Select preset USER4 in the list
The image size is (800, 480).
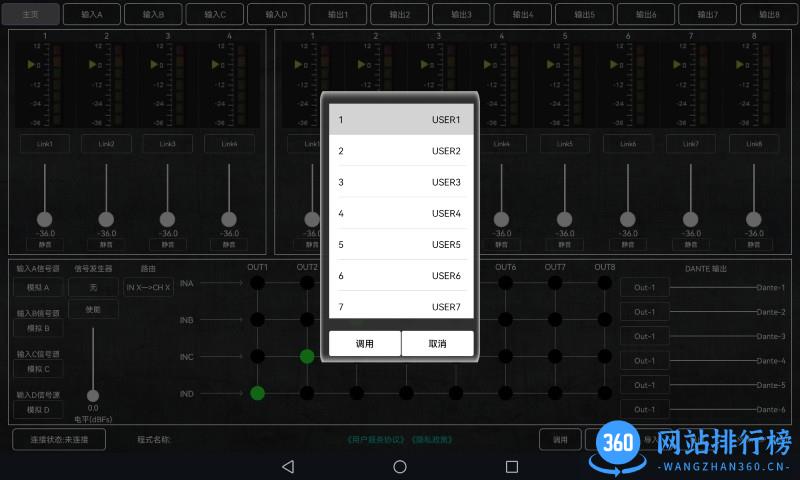401,213
